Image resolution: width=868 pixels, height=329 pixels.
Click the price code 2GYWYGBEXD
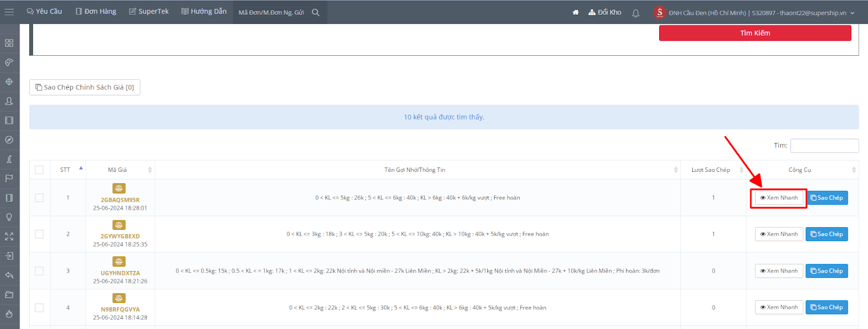coord(120,236)
